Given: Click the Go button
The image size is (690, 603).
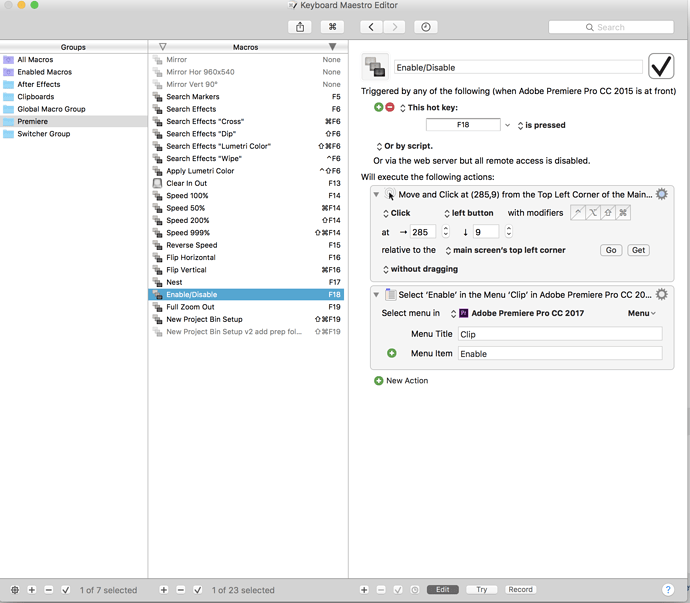Looking at the screenshot, I should pos(611,250).
